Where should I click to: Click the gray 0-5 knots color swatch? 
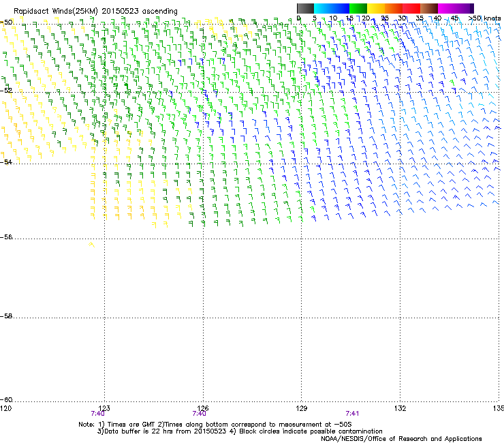(x=305, y=8)
